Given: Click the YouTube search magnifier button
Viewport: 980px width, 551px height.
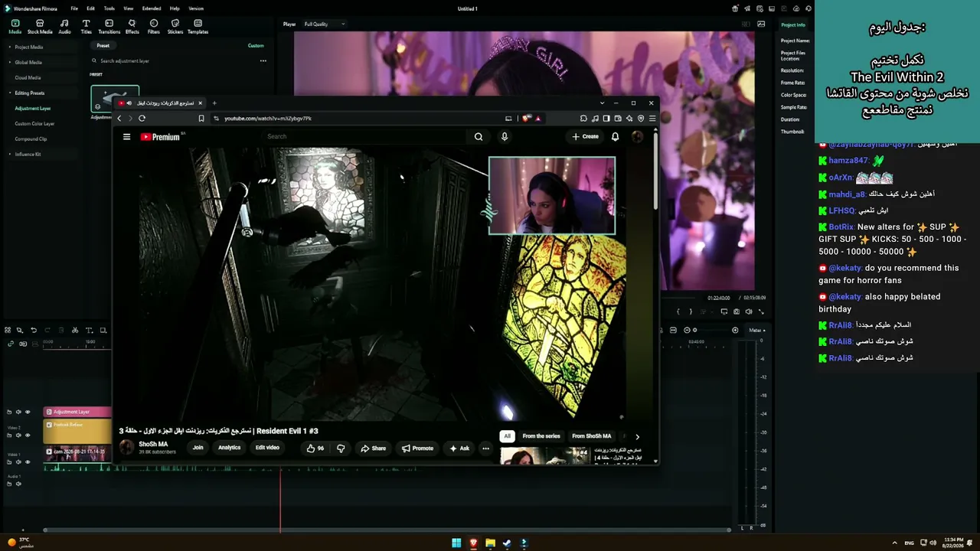Looking at the screenshot, I should 479,137.
